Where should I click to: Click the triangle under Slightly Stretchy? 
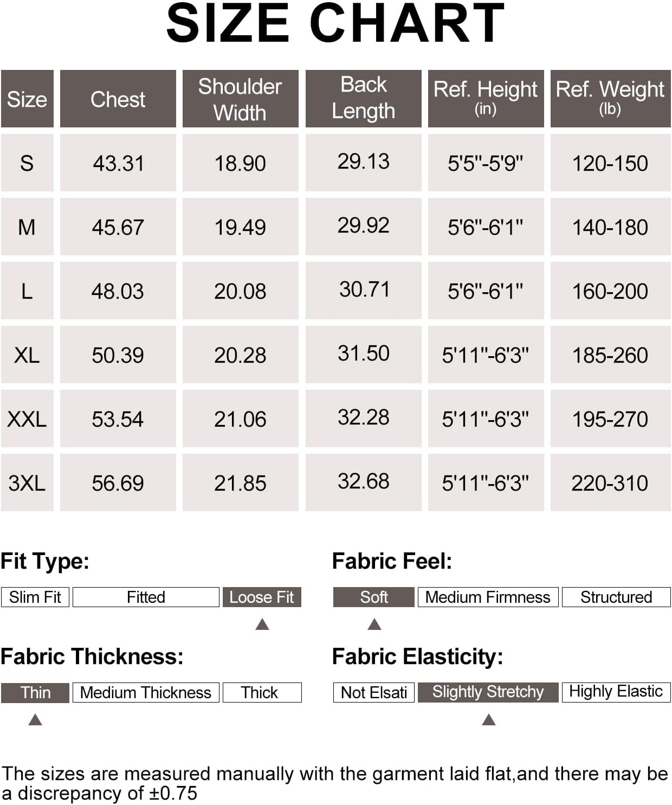click(x=488, y=720)
